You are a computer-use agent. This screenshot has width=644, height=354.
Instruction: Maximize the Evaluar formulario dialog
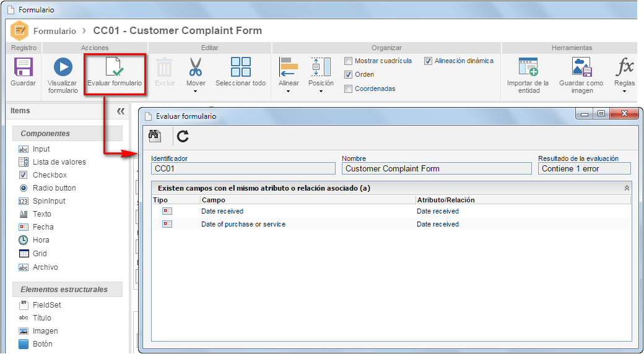[601, 113]
